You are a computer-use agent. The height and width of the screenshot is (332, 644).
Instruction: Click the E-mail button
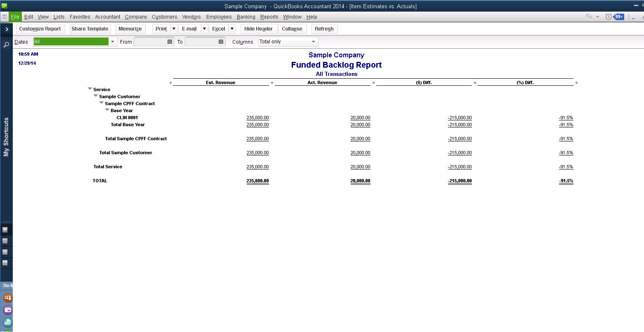(189, 29)
